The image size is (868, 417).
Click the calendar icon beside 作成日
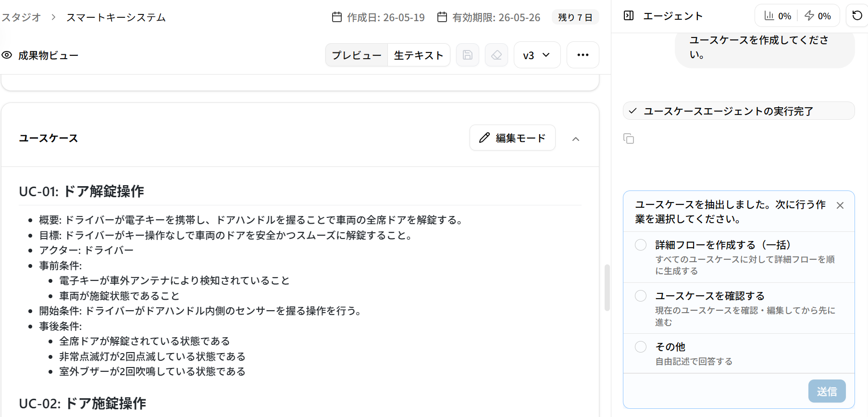click(337, 17)
